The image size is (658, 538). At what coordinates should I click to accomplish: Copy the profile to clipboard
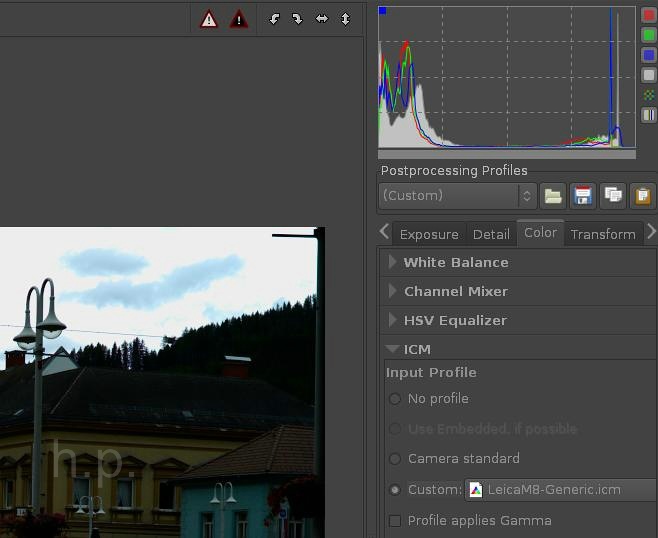coord(612,195)
